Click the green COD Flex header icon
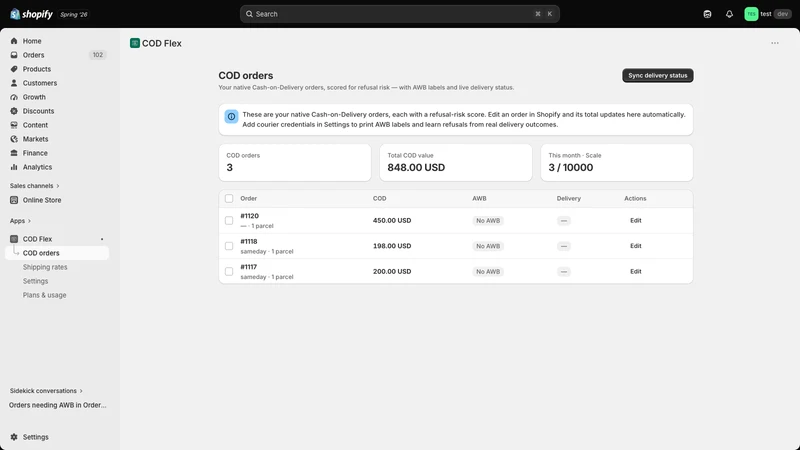 (x=135, y=43)
